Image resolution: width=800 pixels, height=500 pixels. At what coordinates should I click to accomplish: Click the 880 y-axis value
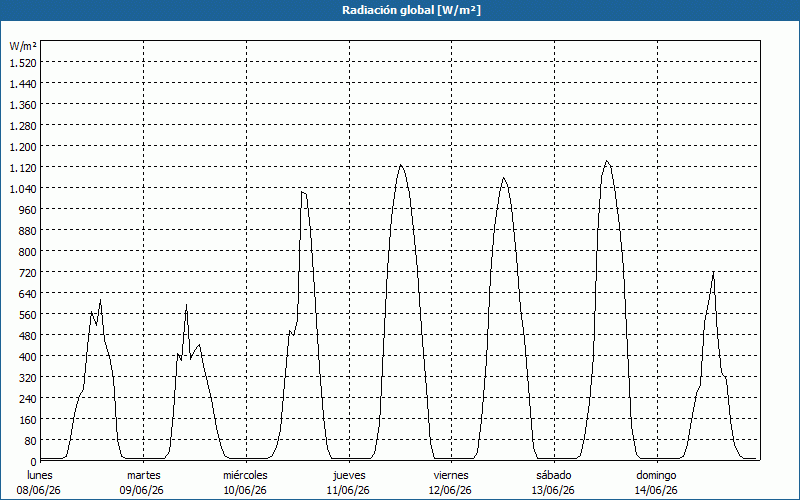point(28,231)
